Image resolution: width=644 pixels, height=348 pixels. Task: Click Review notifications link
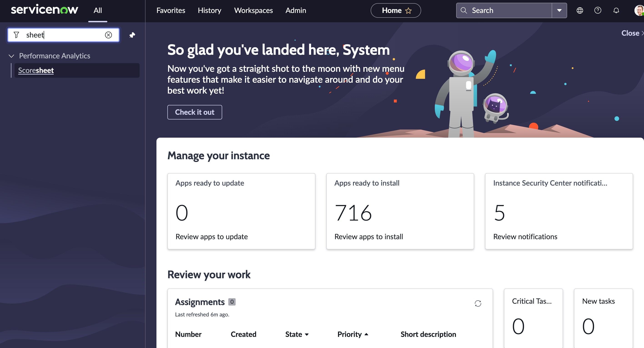525,236
